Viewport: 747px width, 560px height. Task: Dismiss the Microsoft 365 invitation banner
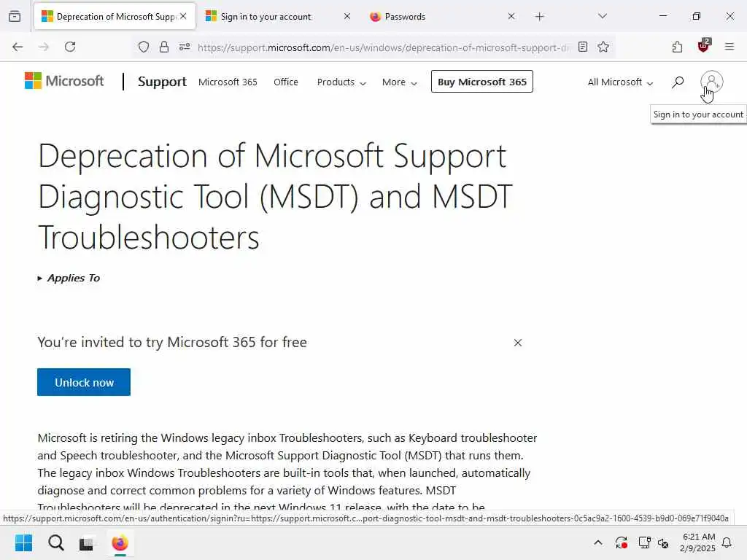click(518, 343)
